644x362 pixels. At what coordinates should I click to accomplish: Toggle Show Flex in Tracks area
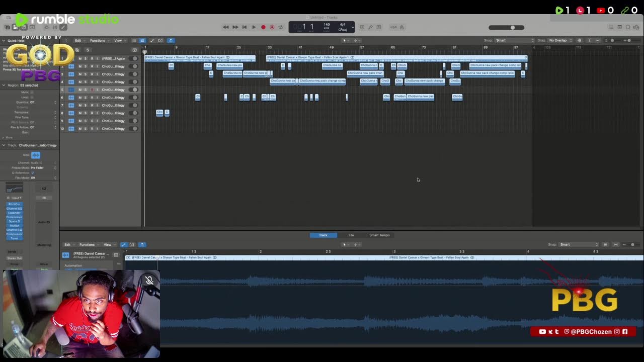[x=160, y=41]
